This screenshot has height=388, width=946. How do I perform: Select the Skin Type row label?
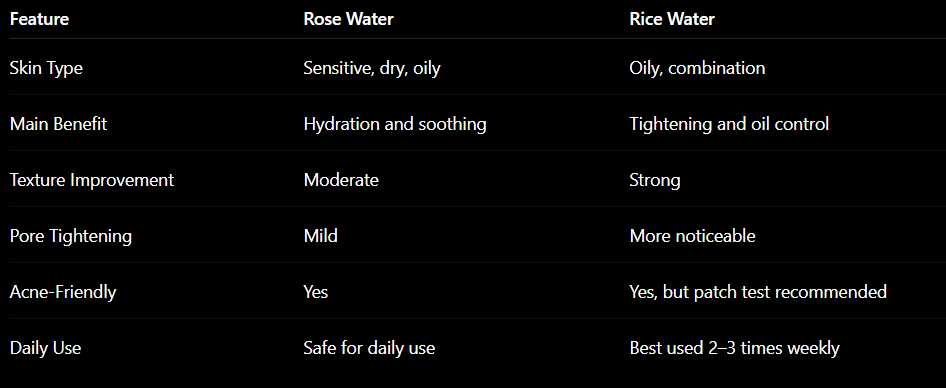[46, 68]
